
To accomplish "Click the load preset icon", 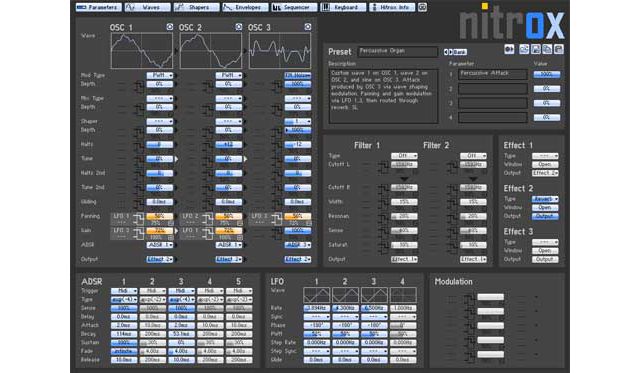I will coord(524,49).
